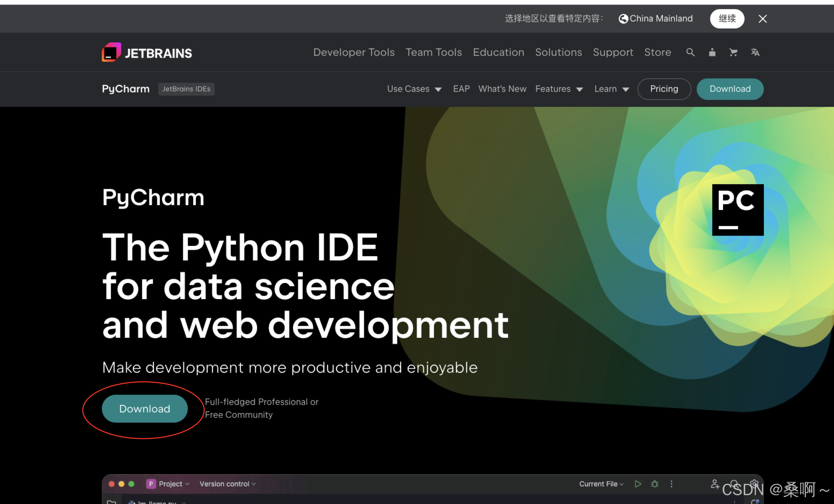
Task: Click 继续 continue button
Action: (x=727, y=19)
